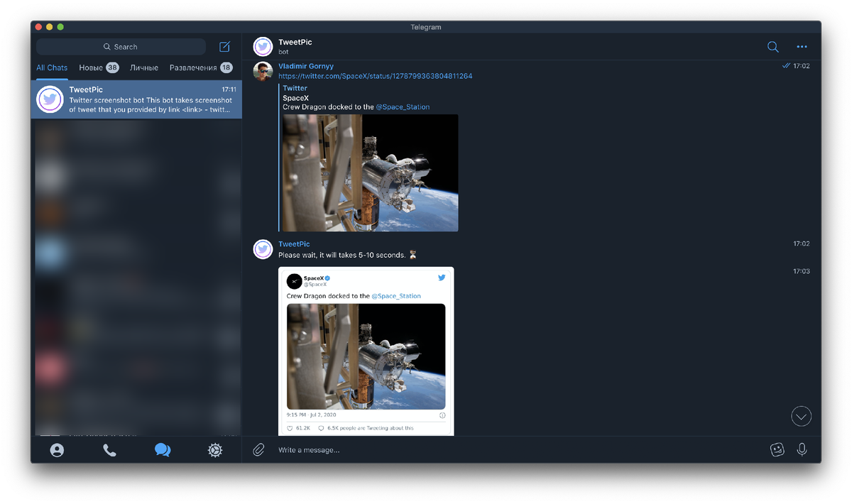
Task: Select the TweetPic chat in the list
Action: 136,99
